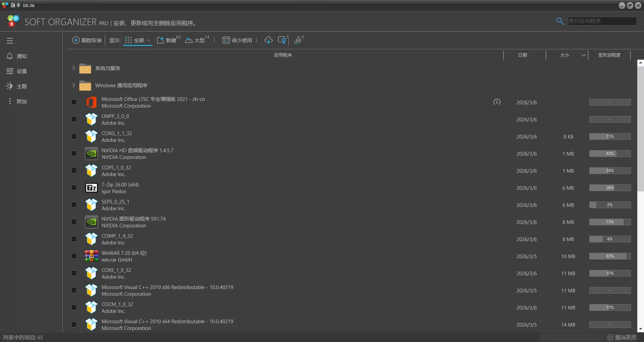The image size is (644, 342).
Task: Open the 全部 display filter dropdown
Action: click(138, 41)
